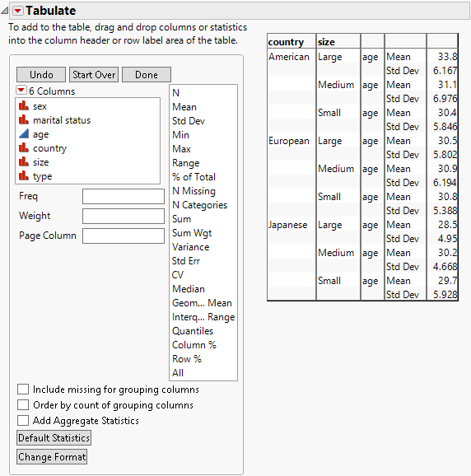This screenshot has height=476, width=471.
Task: Select All in the statistics list
Action: point(178,373)
